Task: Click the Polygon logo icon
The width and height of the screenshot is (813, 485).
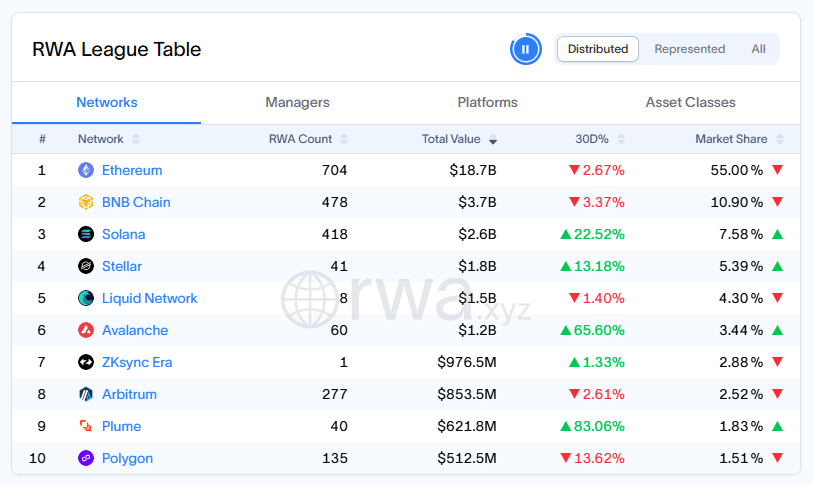Action: 86,458
